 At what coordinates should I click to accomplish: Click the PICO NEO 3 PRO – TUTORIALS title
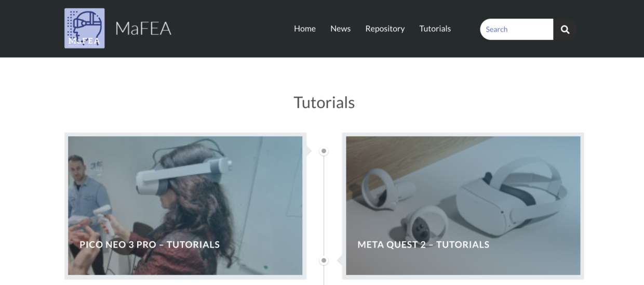coord(150,244)
